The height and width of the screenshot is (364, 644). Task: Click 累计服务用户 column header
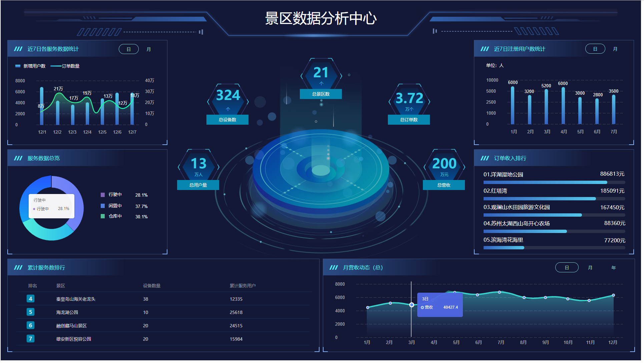click(x=243, y=286)
